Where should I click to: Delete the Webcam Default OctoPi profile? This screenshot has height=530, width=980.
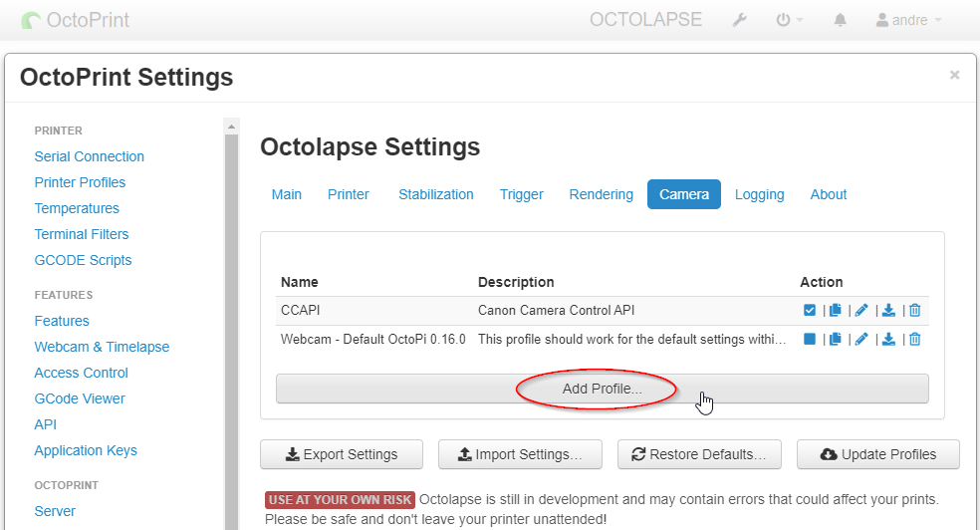[x=915, y=340]
